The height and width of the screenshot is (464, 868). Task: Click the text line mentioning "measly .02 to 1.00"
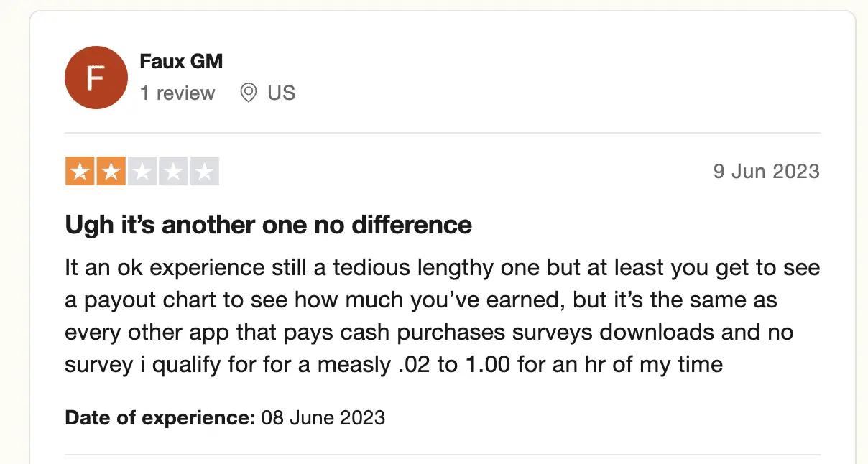pyautogui.click(x=394, y=365)
